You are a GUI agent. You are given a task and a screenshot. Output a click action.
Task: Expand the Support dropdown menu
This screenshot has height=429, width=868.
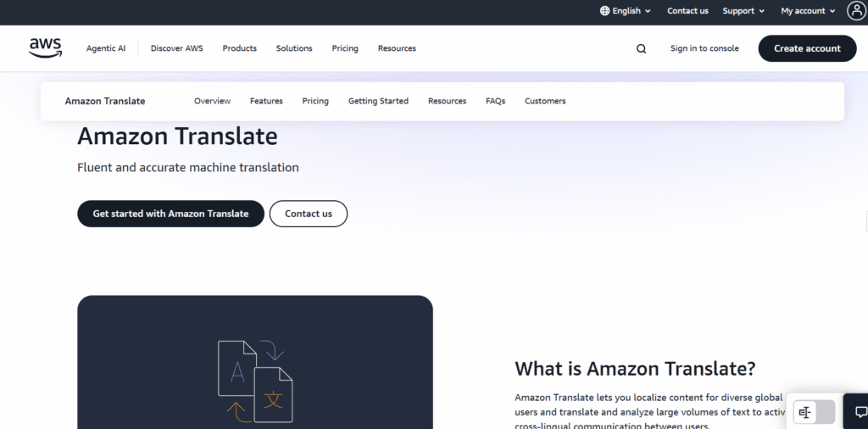(743, 10)
